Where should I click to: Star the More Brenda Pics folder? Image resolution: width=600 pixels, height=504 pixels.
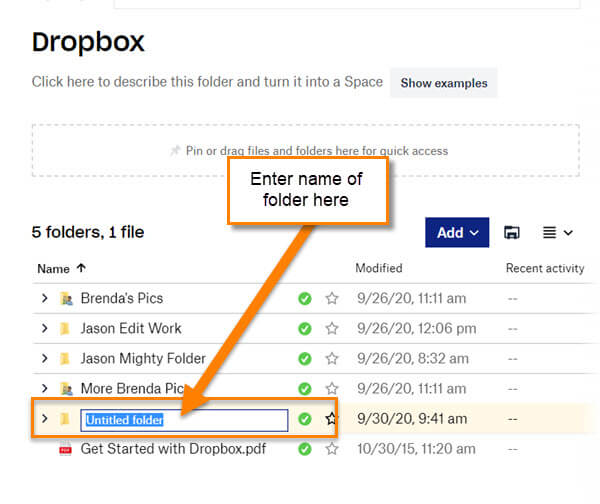[332, 389]
